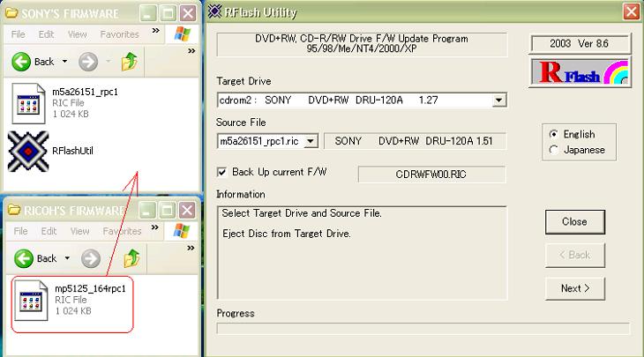Click the Close button in RFlash Utility

pos(575,222)
